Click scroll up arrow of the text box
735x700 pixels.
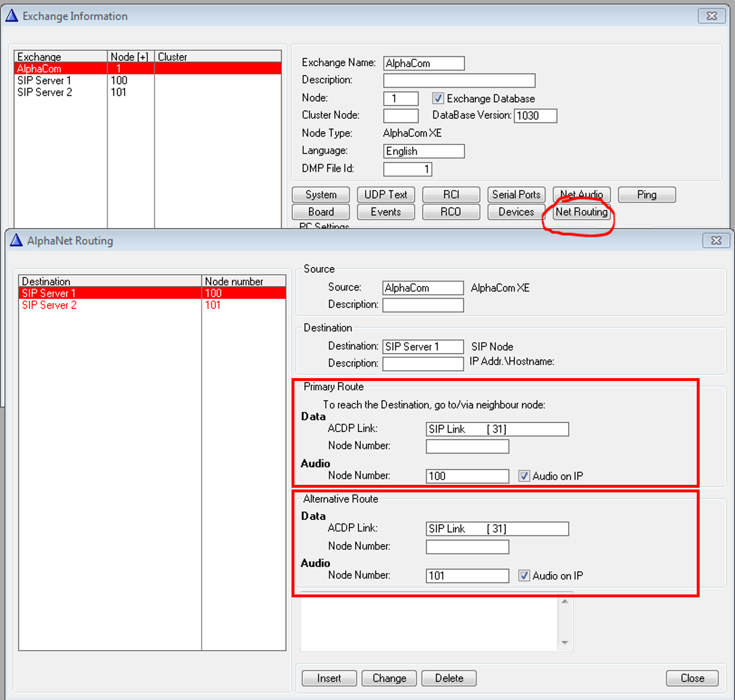[565, 602]
